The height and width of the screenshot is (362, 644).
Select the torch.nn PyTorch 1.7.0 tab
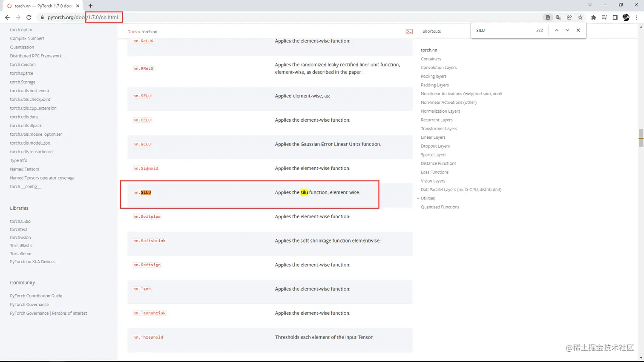point(43,6)
